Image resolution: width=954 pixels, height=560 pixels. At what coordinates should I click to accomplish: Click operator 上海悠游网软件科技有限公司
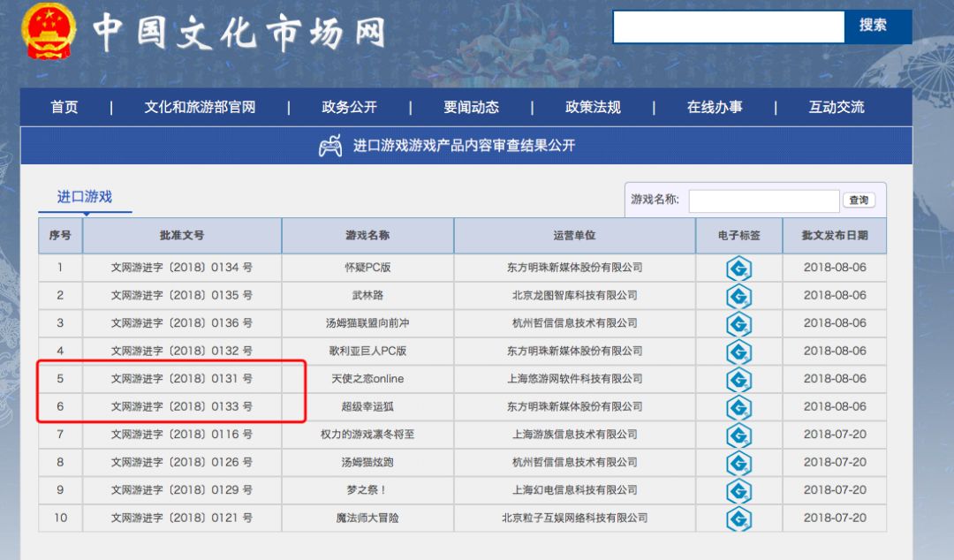[x=574, y=379]
